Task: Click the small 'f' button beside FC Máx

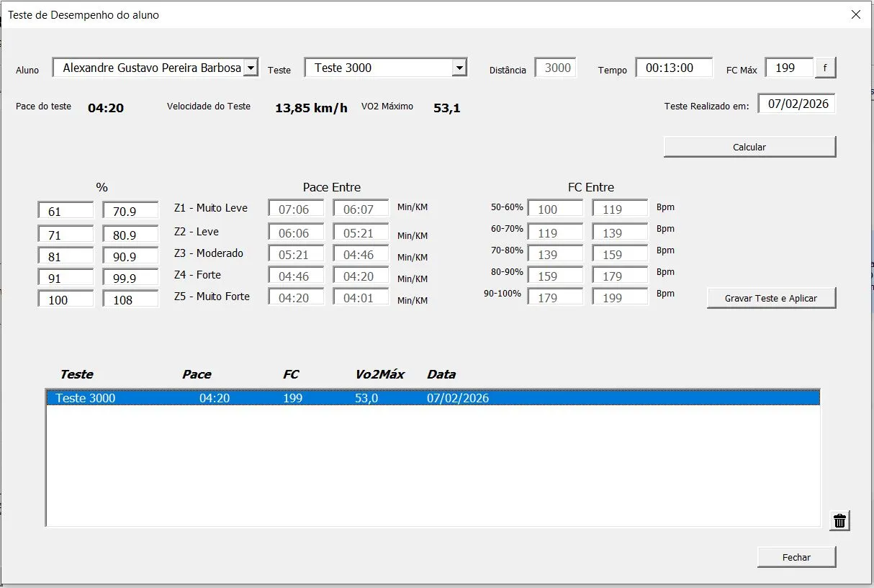Action: point(825,68)
